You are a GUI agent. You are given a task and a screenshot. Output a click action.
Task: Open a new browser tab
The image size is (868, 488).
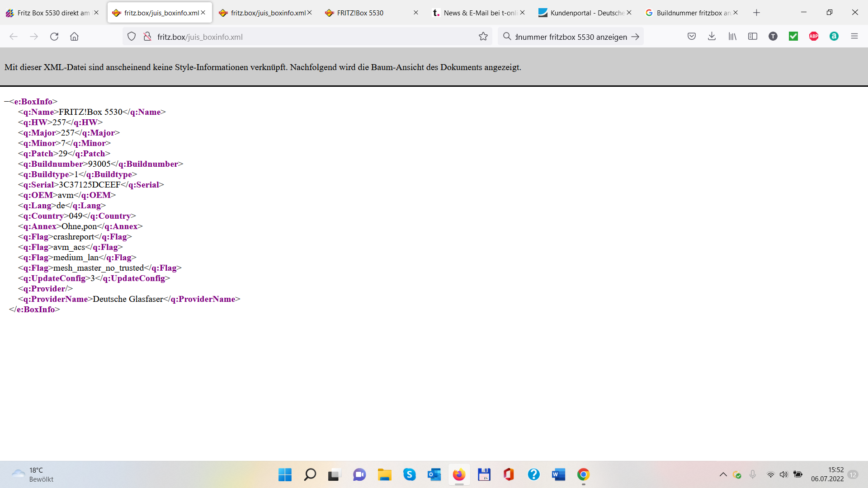757,13
